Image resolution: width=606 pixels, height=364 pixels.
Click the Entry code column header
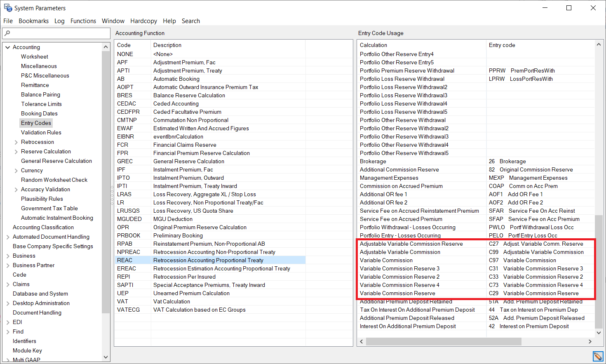(x=502, y=45)
